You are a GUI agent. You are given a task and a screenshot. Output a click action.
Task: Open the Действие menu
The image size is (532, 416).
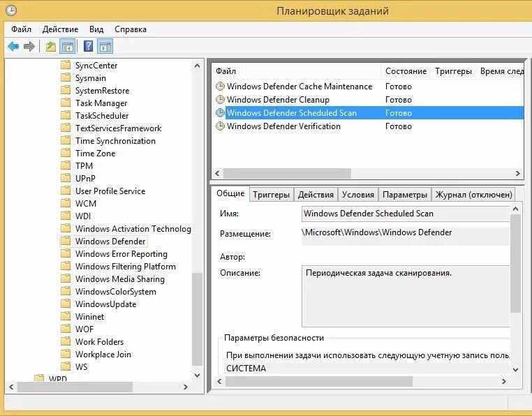coord(61,29)
